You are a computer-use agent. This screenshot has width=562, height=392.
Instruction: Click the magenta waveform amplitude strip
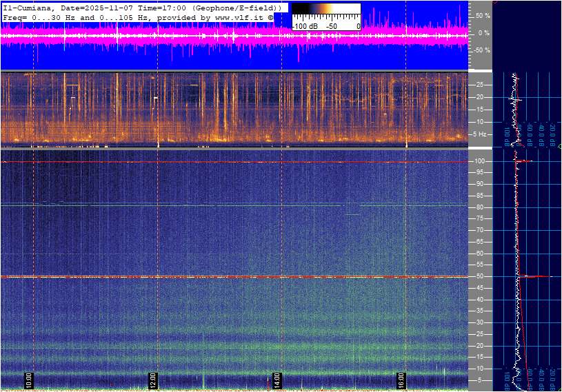[x=234, y=37]
